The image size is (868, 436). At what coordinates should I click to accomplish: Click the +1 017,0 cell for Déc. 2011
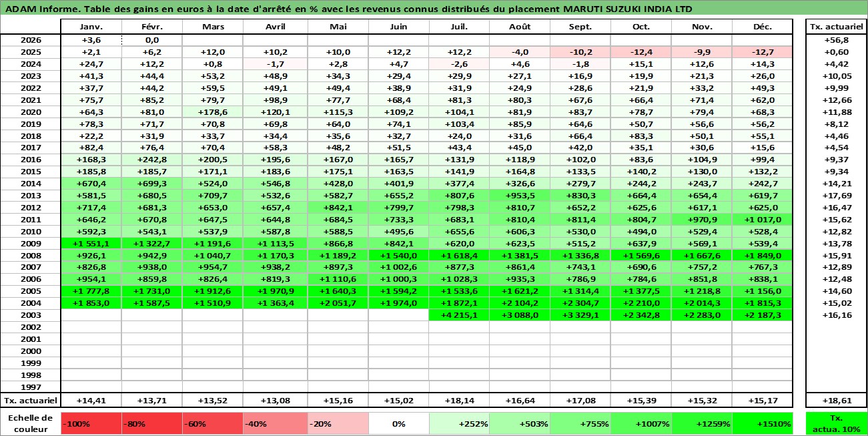pos(763,220)
